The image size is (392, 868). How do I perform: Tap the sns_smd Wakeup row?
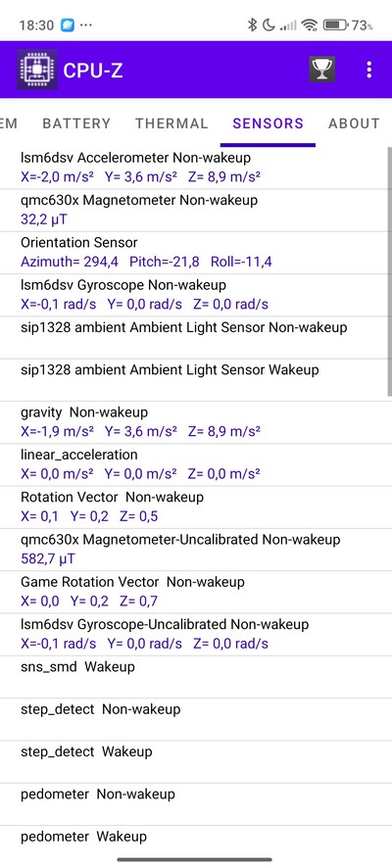tap(194, 676)
